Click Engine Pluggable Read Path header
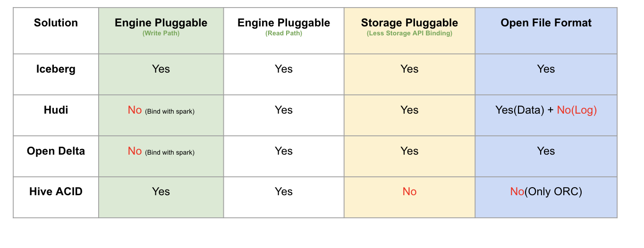The height and width of the screenshot is (248, 644). tap(284, 26)
